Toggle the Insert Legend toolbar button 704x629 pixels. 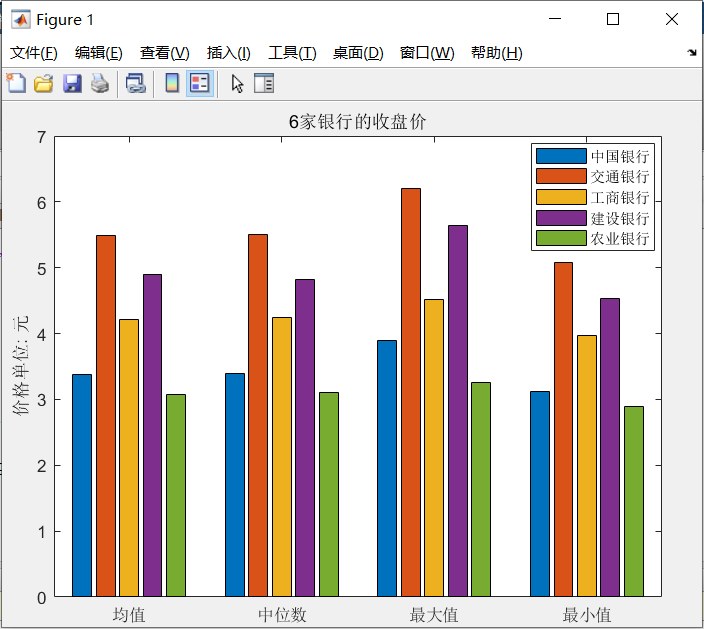click(200, 83)
